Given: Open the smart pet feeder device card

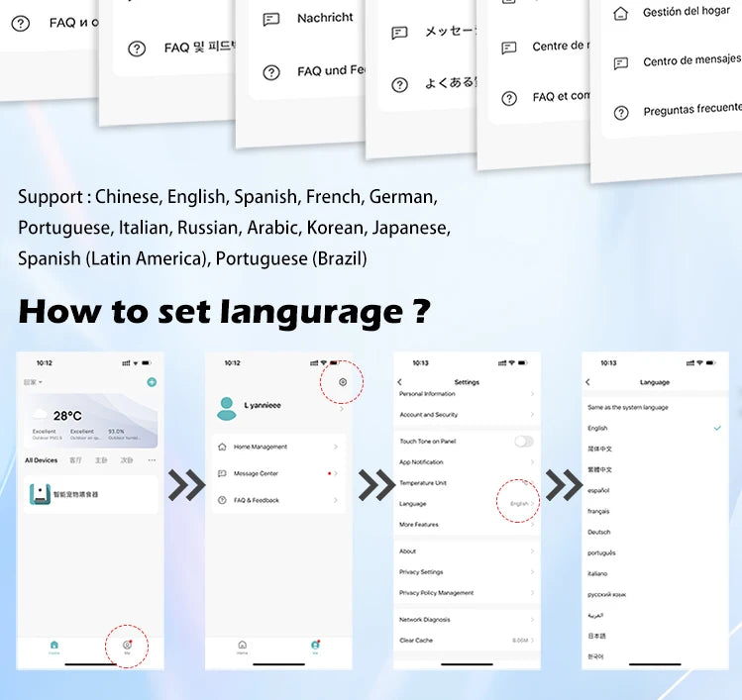Looking at the screenshot, I should (x=90, y=494).
